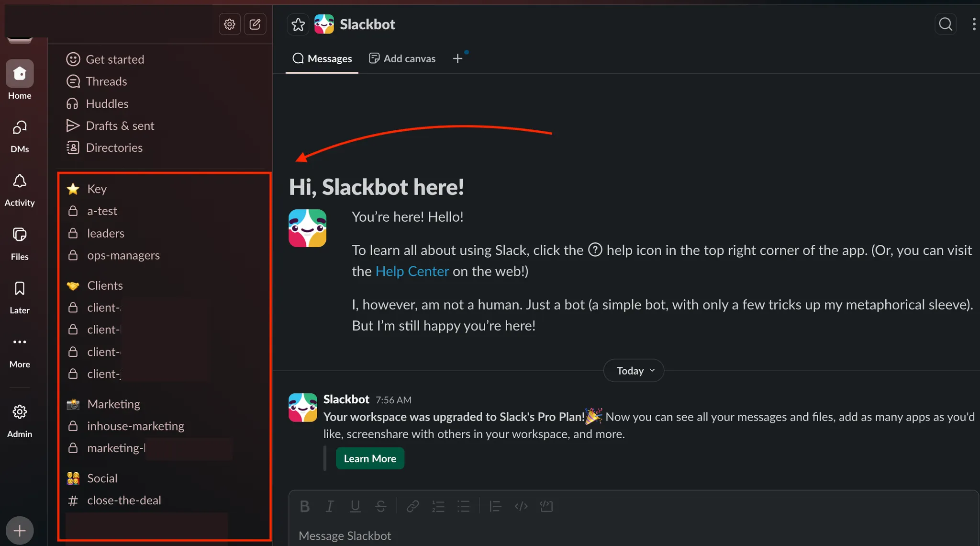The height and width of the screenshot is (546, 980).
Task: Open the Help Center link
Action: pos(412,272)
